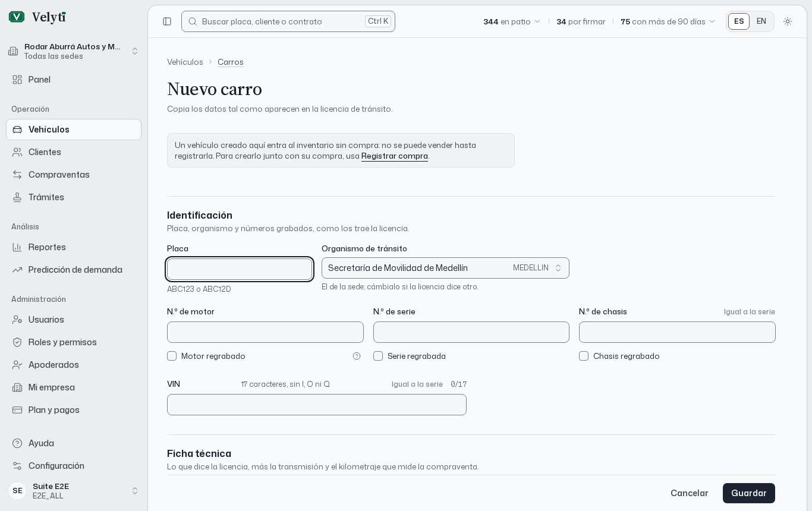Click the Velyti logo icon
This screenshot has height=511, width=812.
click(17, 17)
